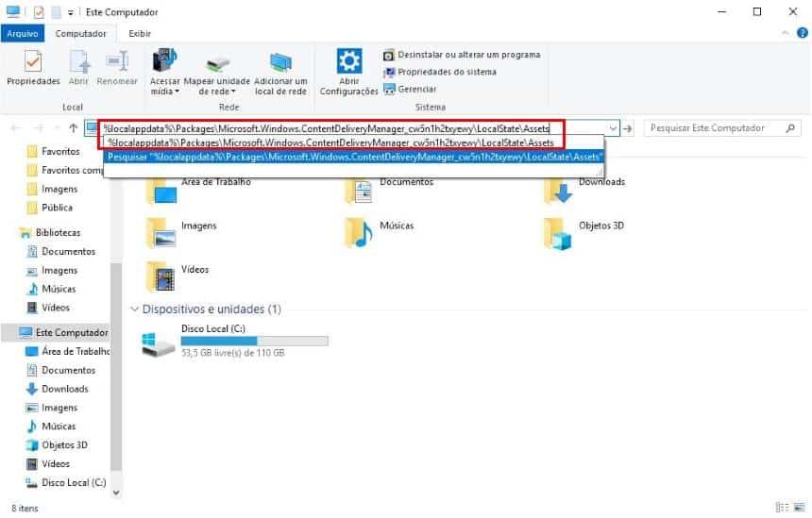Click the help question mark icon

tap(803, 33)
